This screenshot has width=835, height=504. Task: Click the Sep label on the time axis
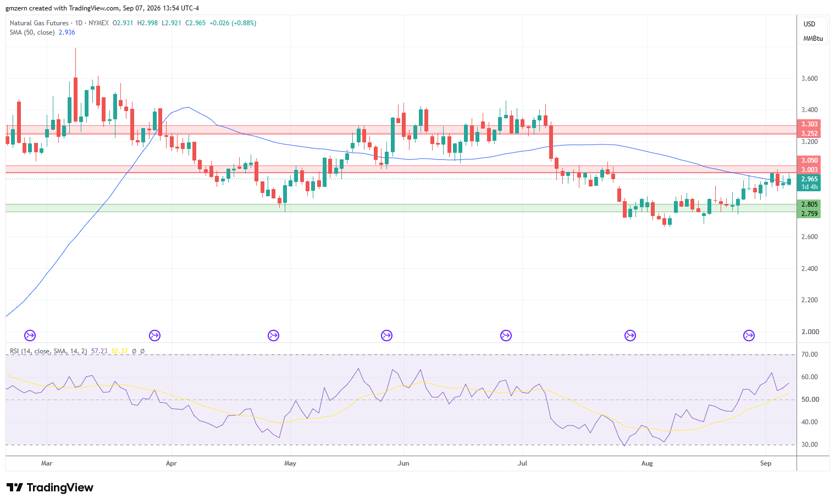tap(766, 463)
